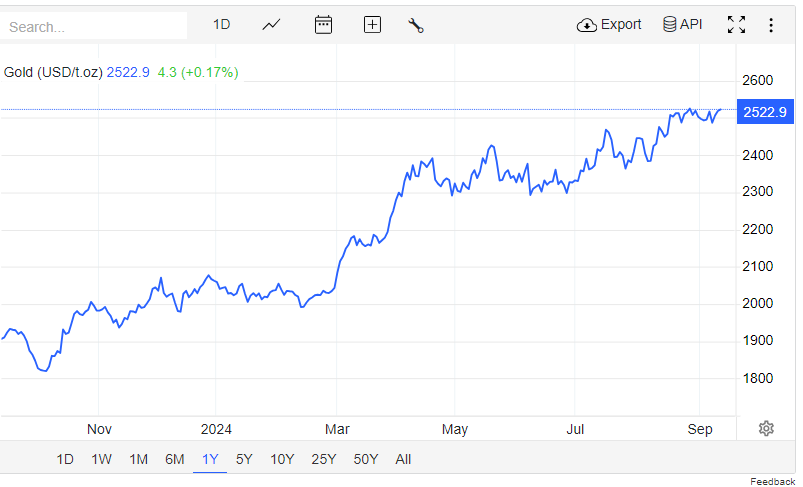Click the Nov x-axis label
Image resolution: width=803 pixels, height=487 pixels.
pos(99,429)
